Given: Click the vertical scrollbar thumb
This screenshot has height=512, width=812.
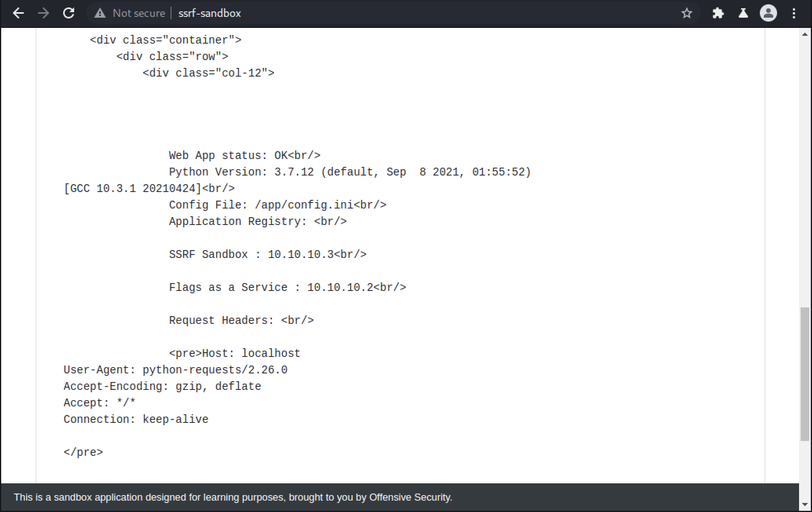Looking at the screenshot, I should pyautogui.click(x=805, y=374).
